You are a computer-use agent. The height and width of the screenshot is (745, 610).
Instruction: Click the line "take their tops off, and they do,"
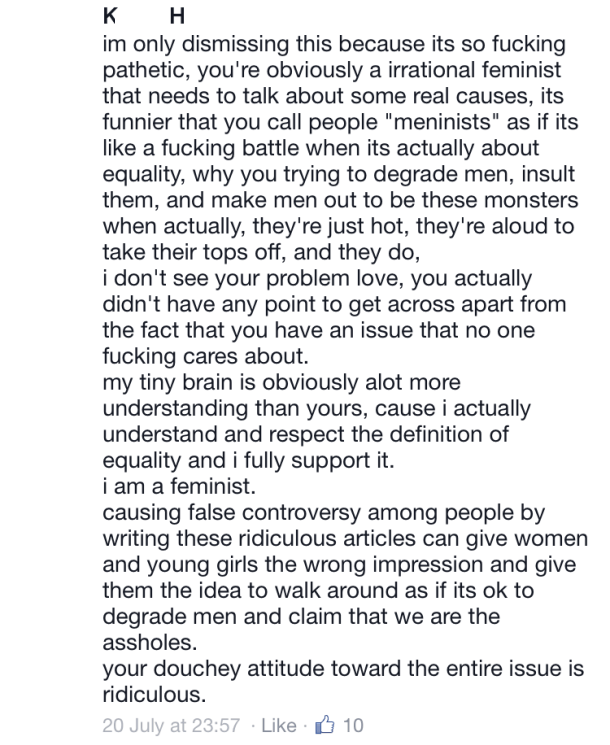[261, 252]
